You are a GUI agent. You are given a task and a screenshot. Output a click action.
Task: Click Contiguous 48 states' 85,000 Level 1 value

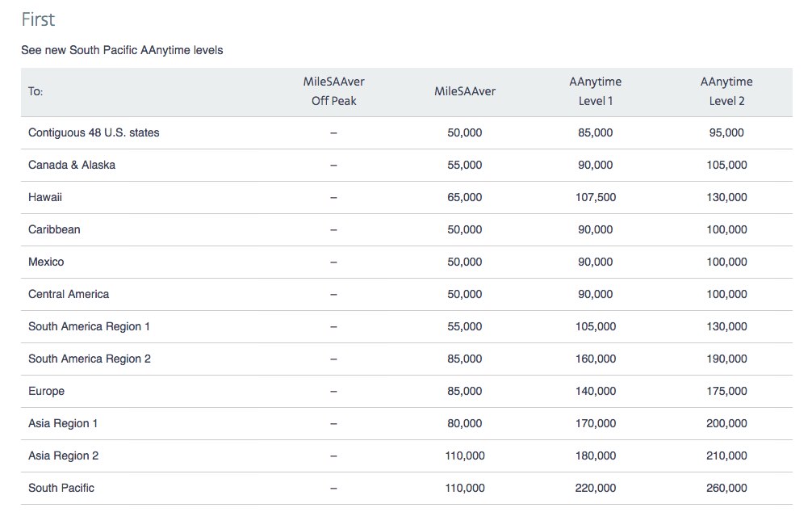pos(596,132)
